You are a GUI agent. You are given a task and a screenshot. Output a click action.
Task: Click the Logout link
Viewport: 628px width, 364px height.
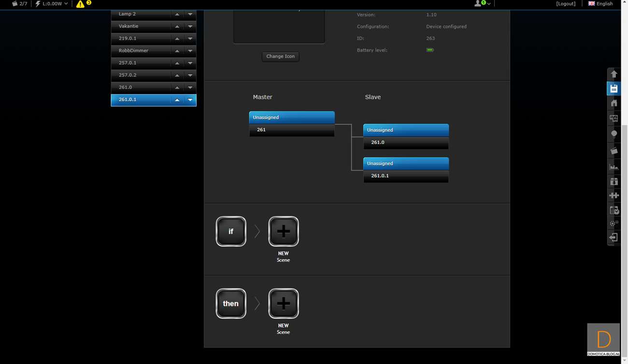click(565, 4)
